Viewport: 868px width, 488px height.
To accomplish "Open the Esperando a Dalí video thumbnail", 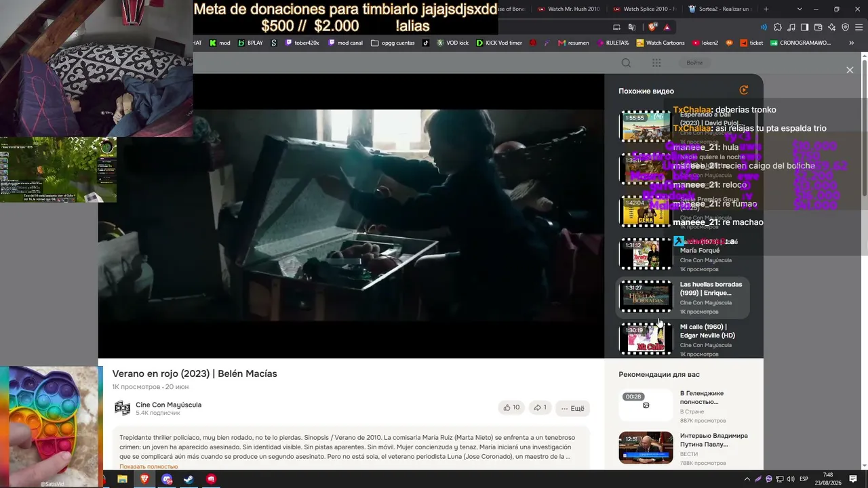I will (x=646, y=126).
